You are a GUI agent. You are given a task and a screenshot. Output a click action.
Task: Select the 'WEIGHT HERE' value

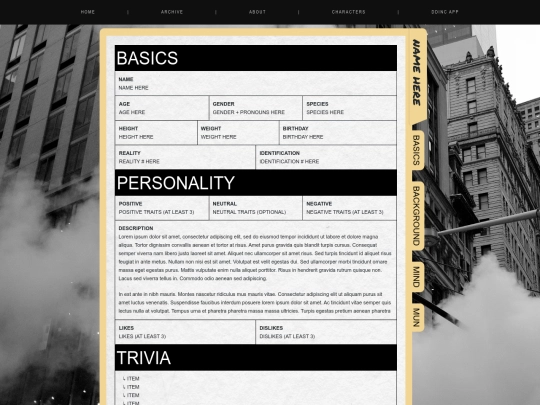(218, 137)
